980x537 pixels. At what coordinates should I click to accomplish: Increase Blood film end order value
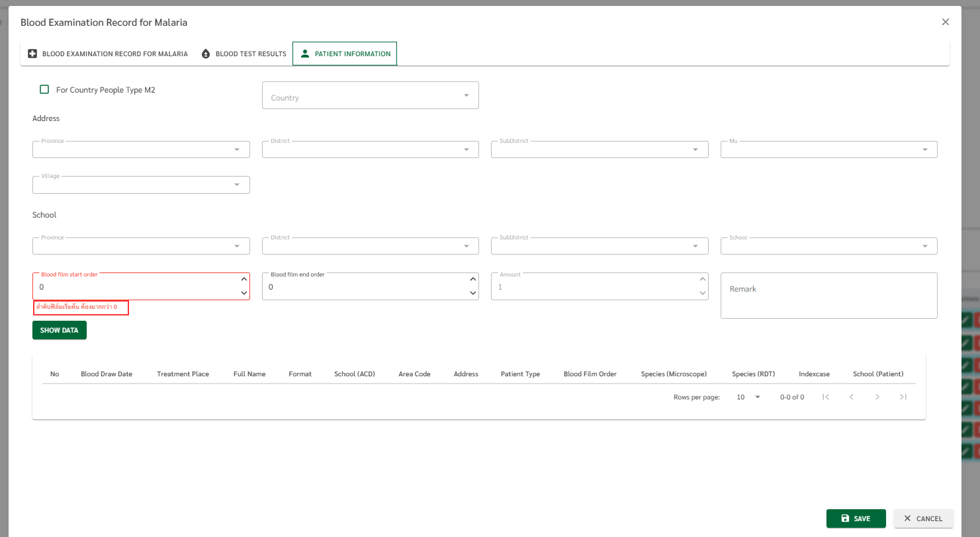click(472, 280)
